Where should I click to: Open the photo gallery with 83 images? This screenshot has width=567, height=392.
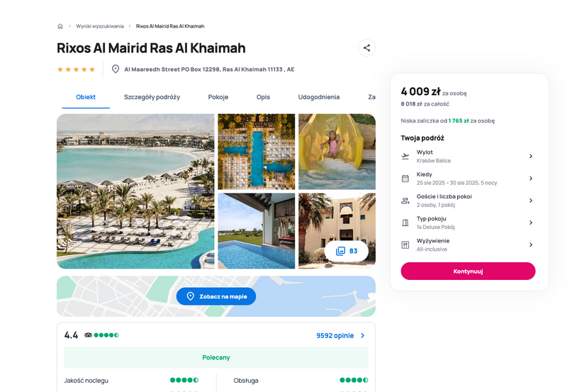[x=347, y=251]
